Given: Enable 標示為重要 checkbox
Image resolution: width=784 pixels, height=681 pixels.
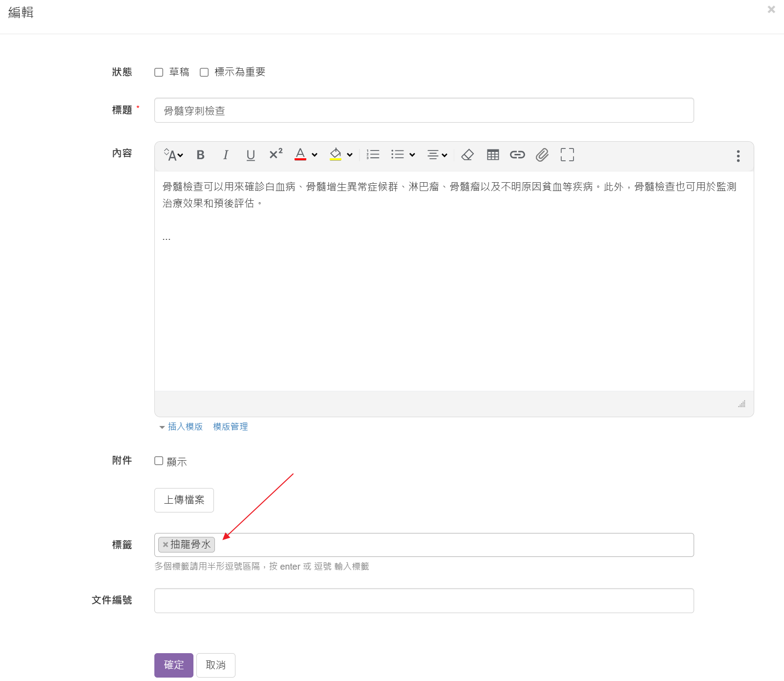Looking at the screenshot, I should coord(204,72).
